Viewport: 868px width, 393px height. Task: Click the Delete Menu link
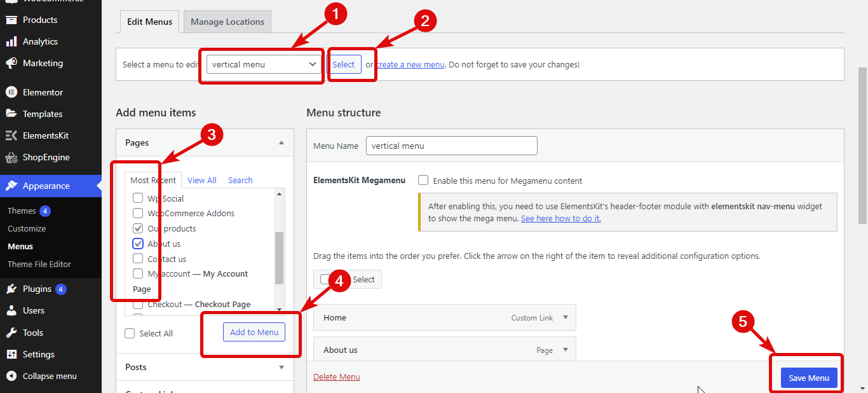(x=336, y=376)
